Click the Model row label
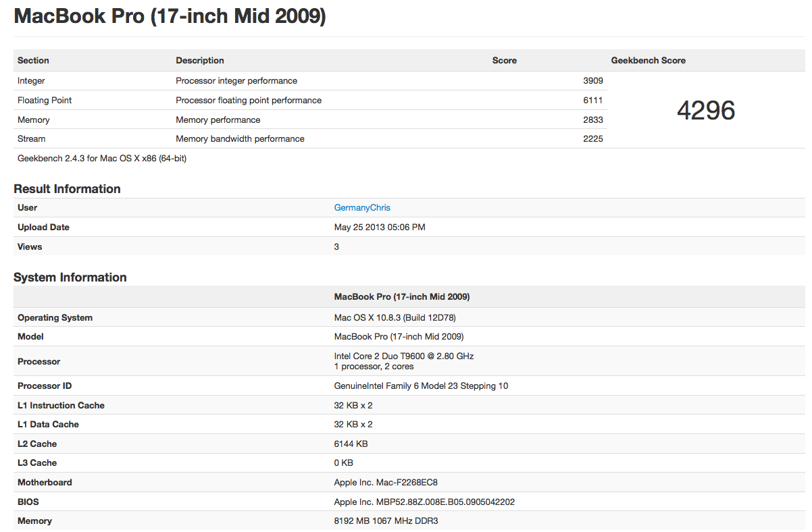Screen dimensions: 812x532 point(30,337)
